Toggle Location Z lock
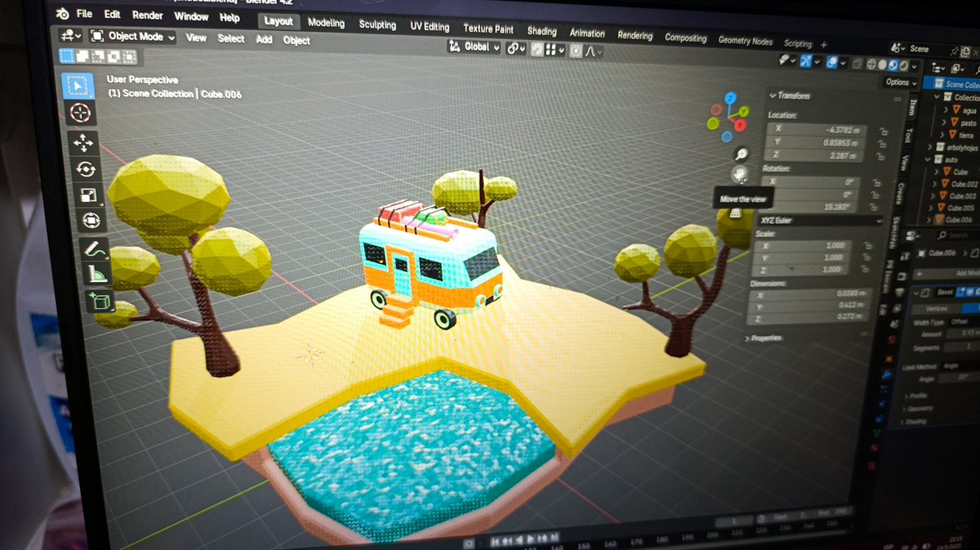Screen dimensions: 980x550 click(x=880, y=156)
